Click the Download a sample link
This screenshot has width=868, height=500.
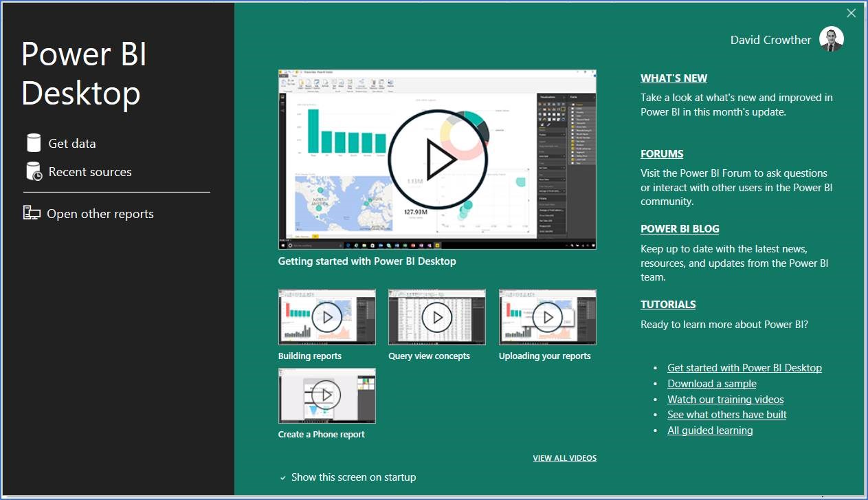click(x=712, y=384)
